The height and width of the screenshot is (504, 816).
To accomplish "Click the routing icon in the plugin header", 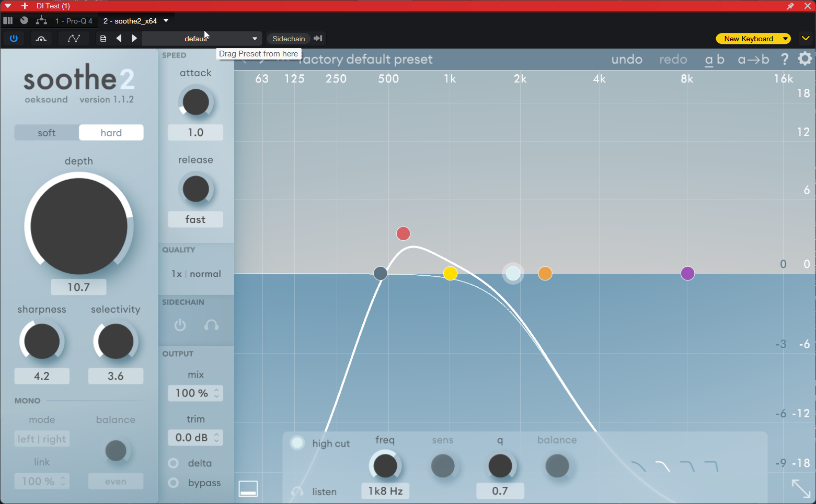I will tap(41, 21).
